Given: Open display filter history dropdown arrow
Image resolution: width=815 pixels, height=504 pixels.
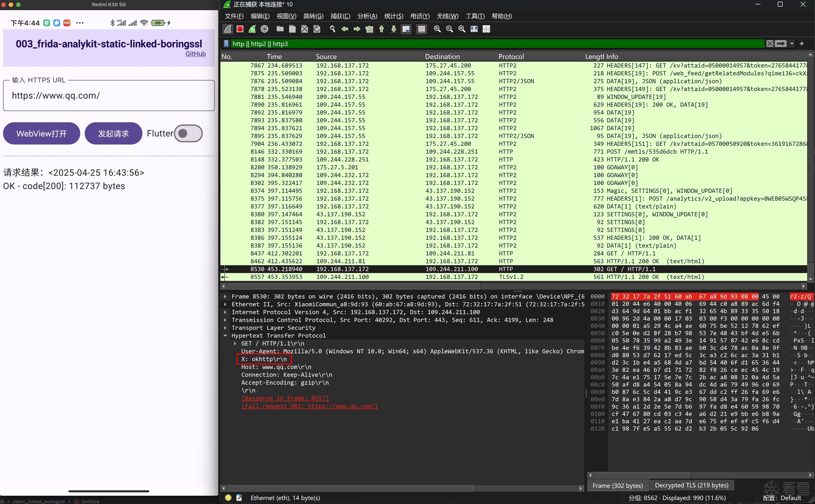Looking at the screenshot, I should (792, 44).
